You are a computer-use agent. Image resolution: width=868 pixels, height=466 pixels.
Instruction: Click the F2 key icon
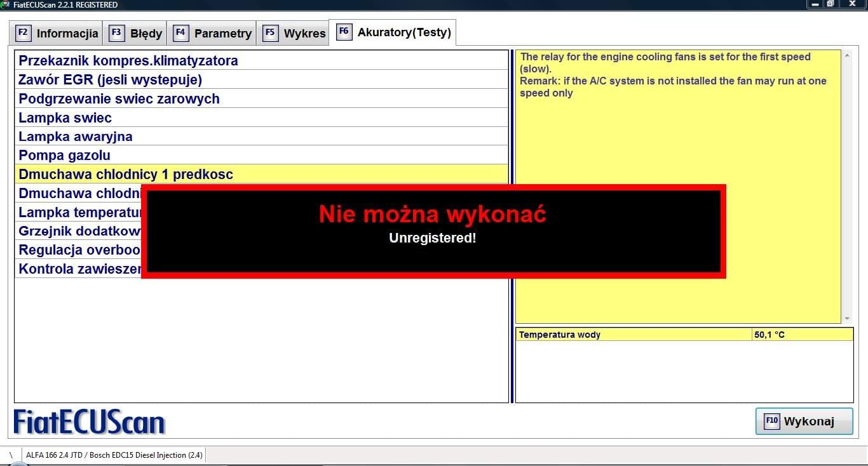[x=23, y=32]
